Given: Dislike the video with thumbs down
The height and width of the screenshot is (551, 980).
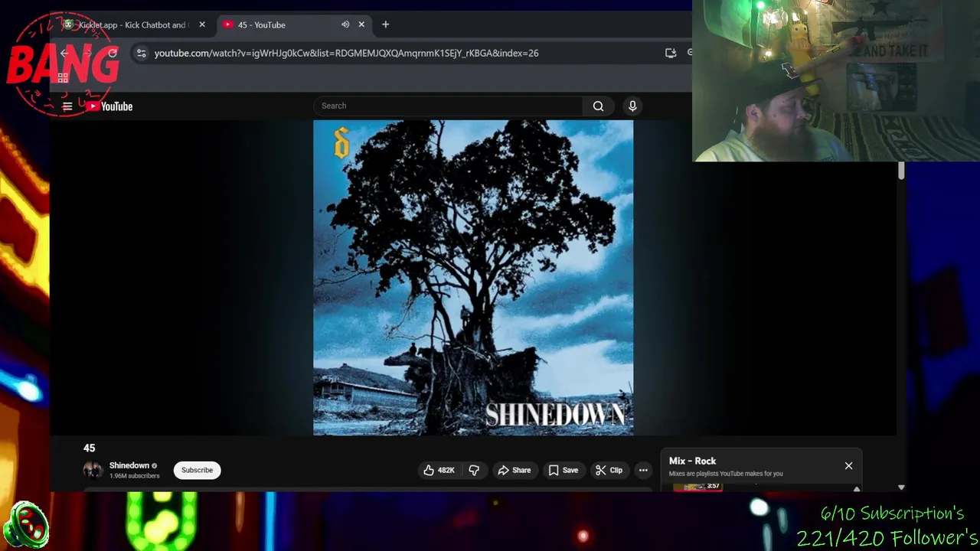Looking at the screenshot, I should pos(474,470).
